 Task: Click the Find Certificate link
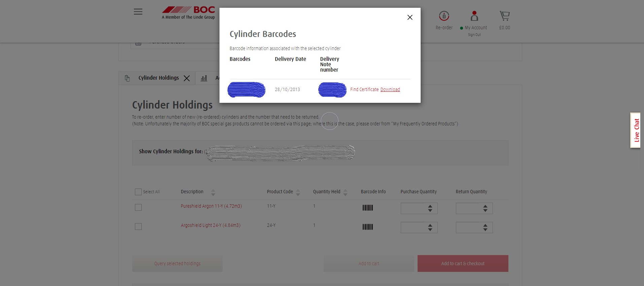point(364,89)
